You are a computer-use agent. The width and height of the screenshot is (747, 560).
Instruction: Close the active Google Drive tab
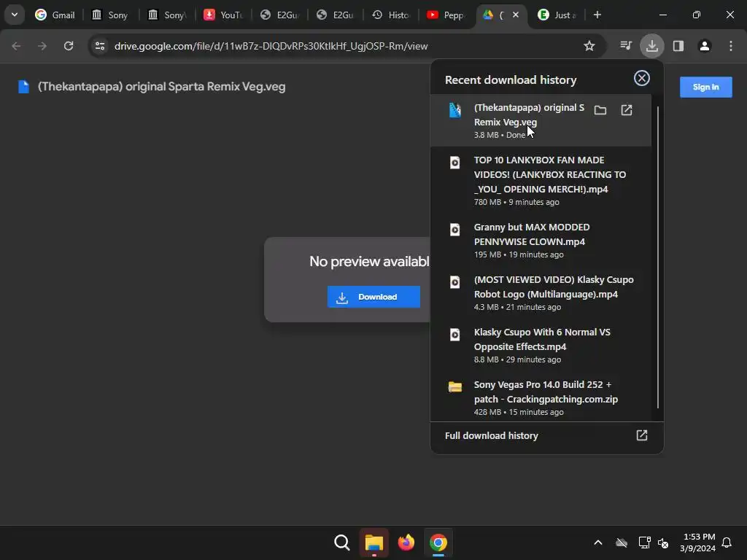tap(516, 15)
